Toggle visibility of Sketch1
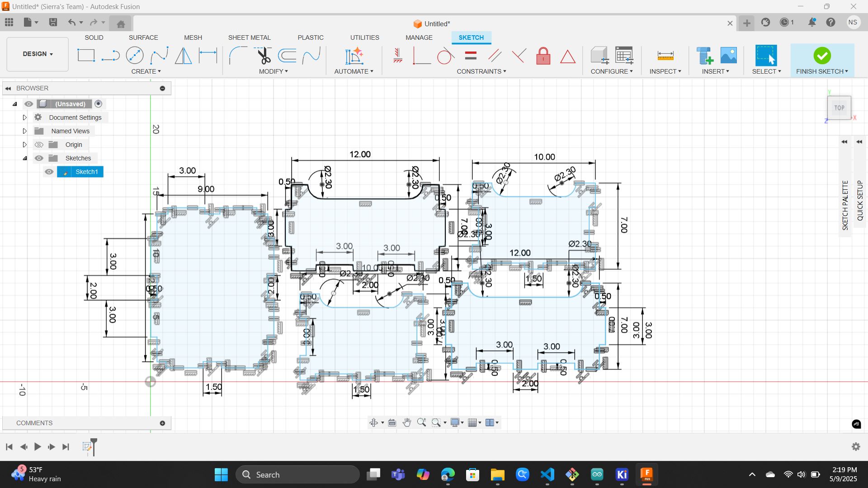 tap(49, 172)
